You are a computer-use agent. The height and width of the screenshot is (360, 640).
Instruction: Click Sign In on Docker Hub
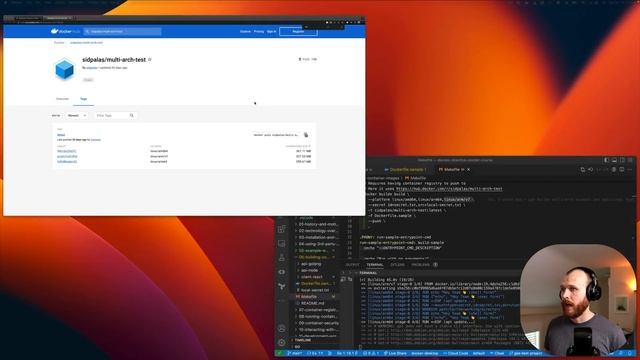tap(271, 31)
